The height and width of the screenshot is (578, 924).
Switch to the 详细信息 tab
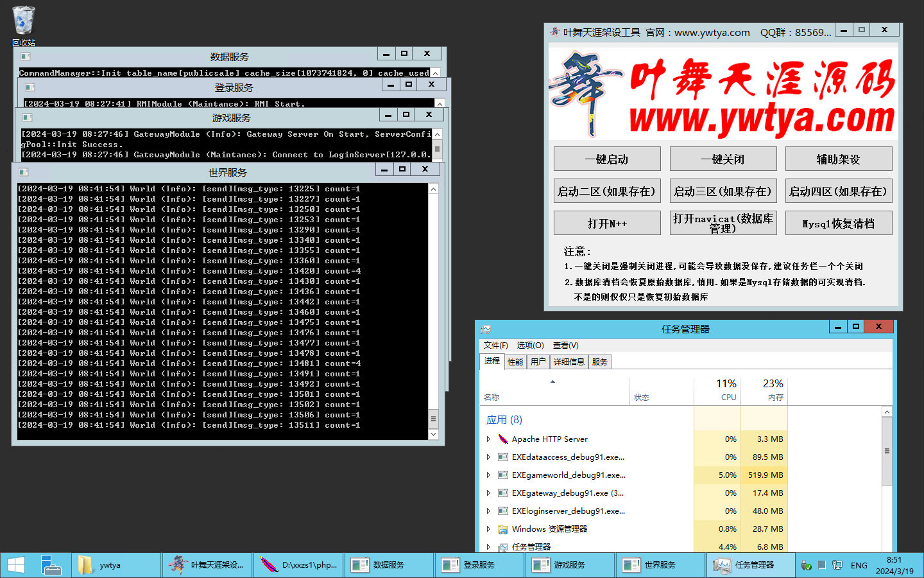click(x=569, y=362)
